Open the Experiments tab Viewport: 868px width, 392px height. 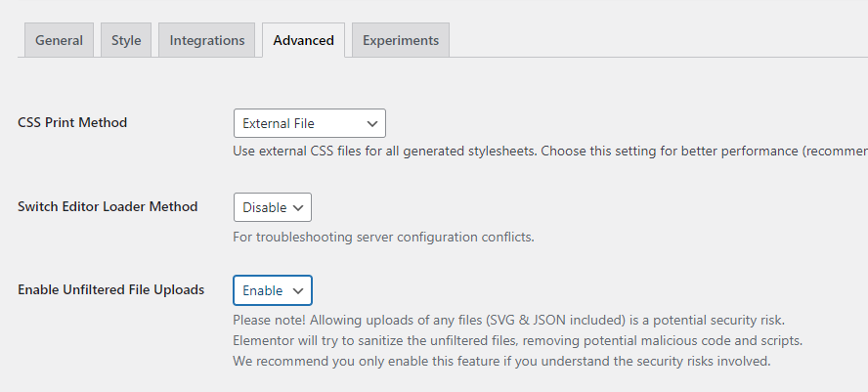(x=400, y=40)
